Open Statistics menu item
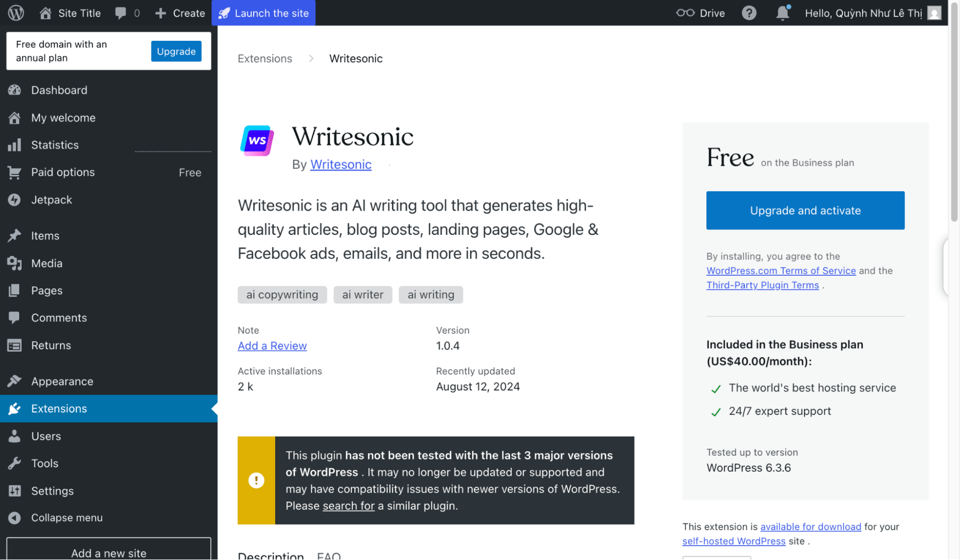The height and width of the screenshot is (560, 960). point(109,145)
